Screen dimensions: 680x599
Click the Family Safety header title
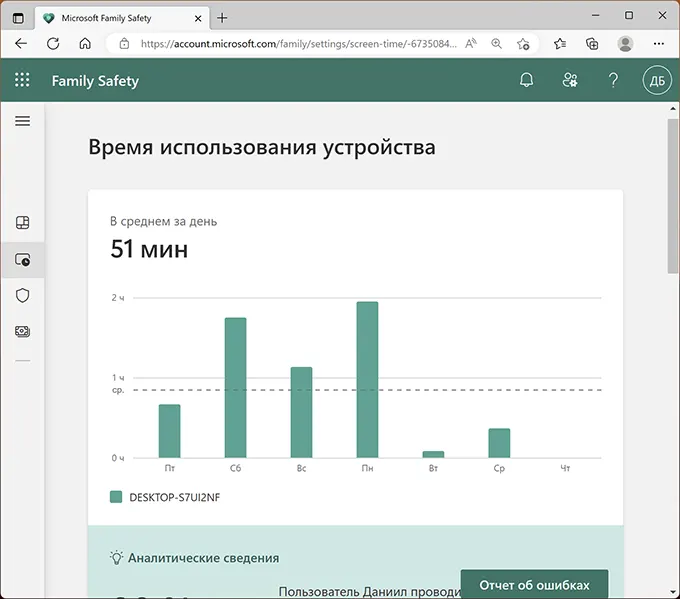tap(95, 81)
